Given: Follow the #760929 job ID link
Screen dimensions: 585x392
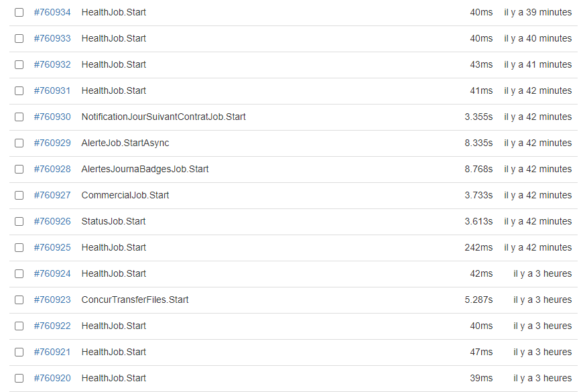Looking at the screenshot, I should click(x=52, y=143).
